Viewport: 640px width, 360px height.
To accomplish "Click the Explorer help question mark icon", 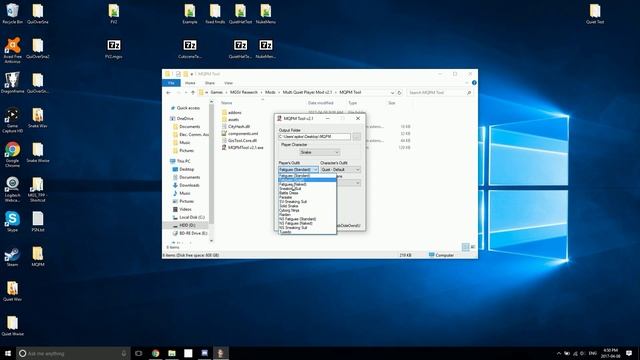I will 474,83.
